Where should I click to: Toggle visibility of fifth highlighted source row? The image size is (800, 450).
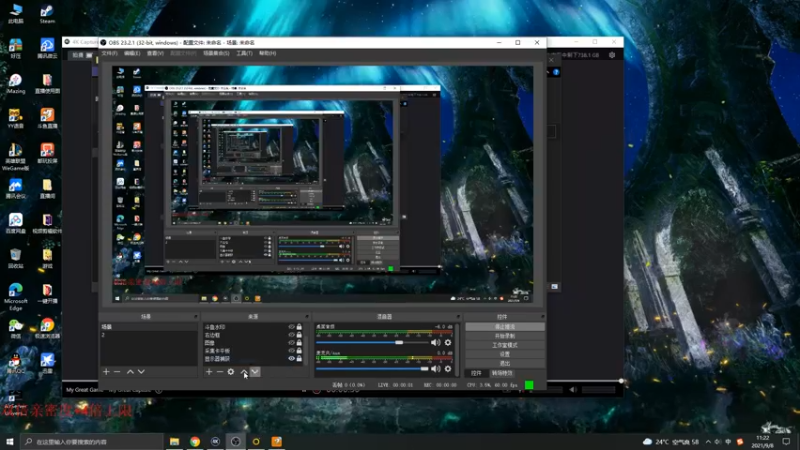click(291, 359)
